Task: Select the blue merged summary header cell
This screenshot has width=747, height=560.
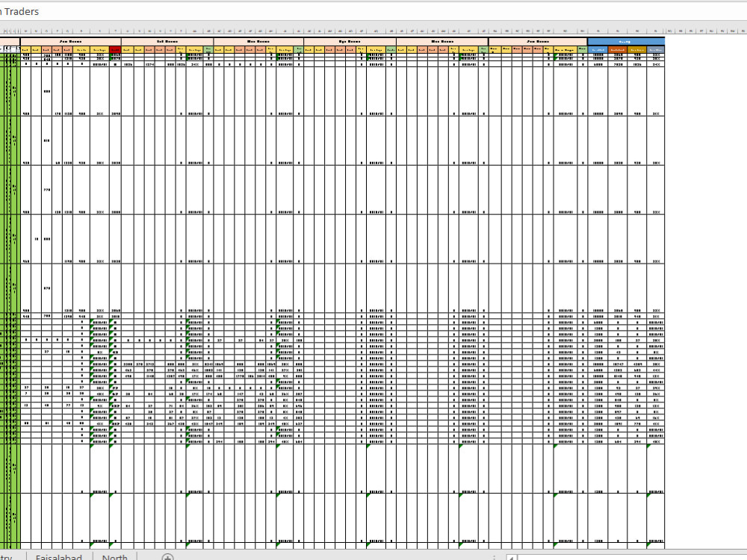Action: 626,41
